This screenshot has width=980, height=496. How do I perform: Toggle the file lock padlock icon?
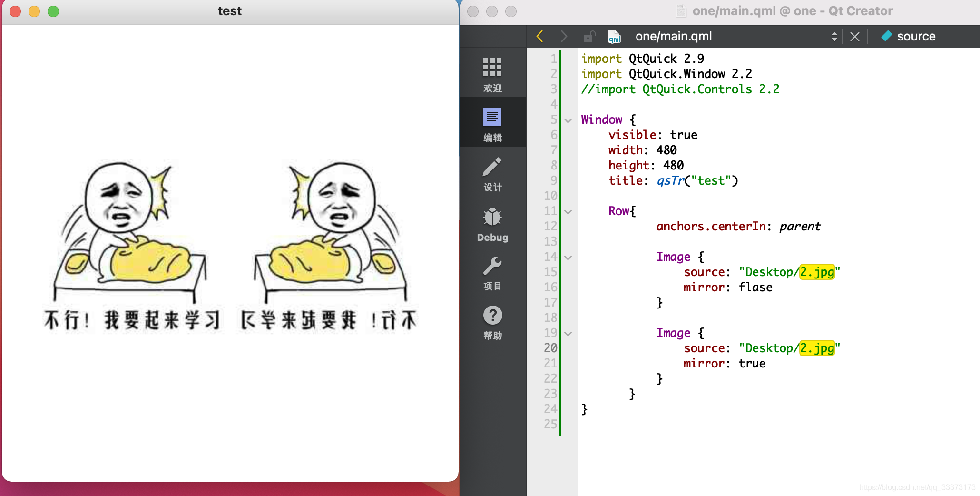[x=590, y=36]
